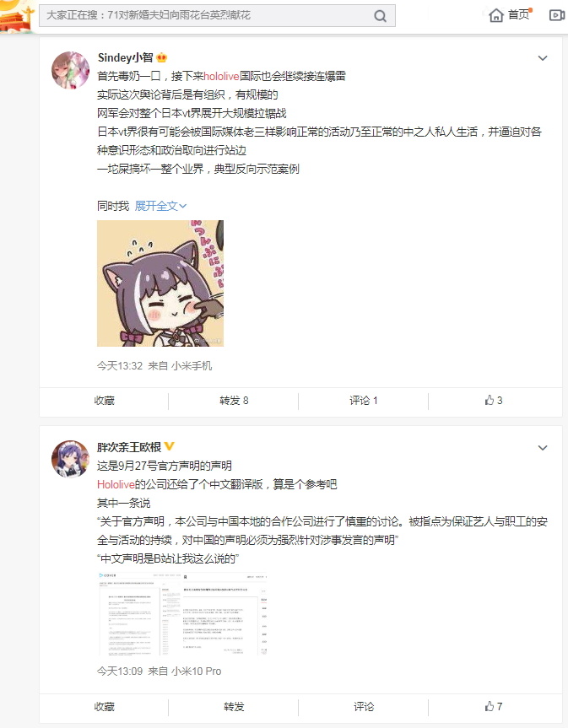Open Sindey小智's profile avatar

[x=70, y=70]
